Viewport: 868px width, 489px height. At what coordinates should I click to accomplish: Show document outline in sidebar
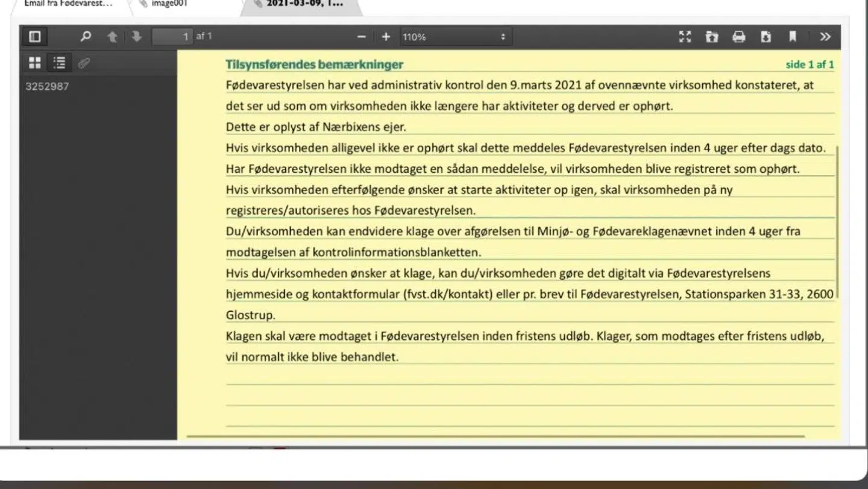click(x=59, y=63)
